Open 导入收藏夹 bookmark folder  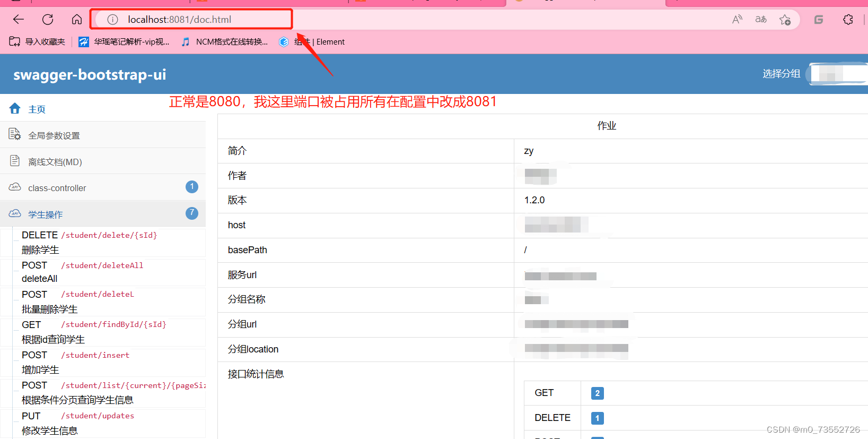coord(37,41)
